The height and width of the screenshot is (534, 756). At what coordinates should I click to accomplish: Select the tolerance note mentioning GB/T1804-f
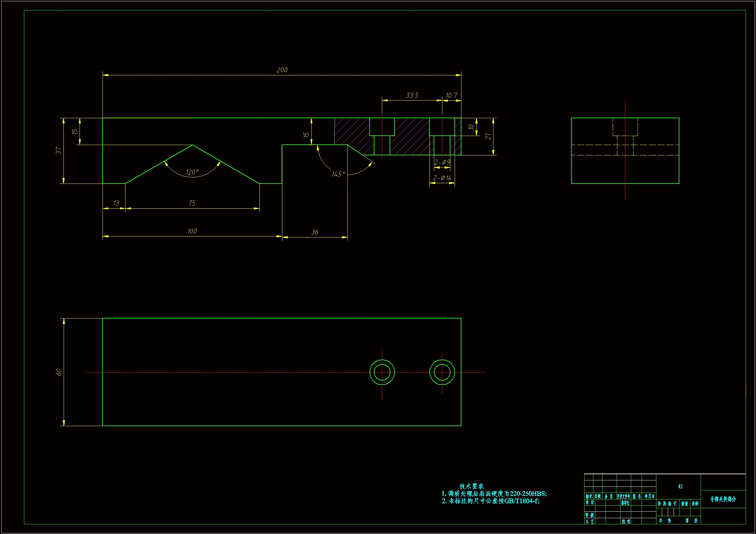tap(491, 501)
